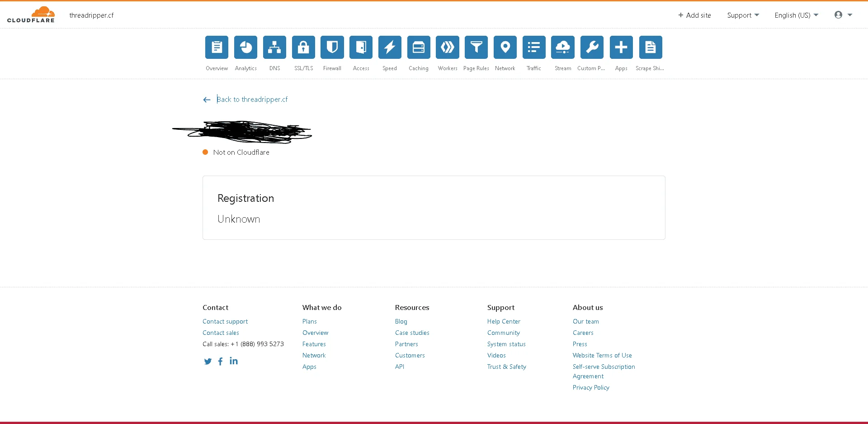This screenshot has width=868, height=424.
Task: Open the Access door icon
Action: click(361, 47)
